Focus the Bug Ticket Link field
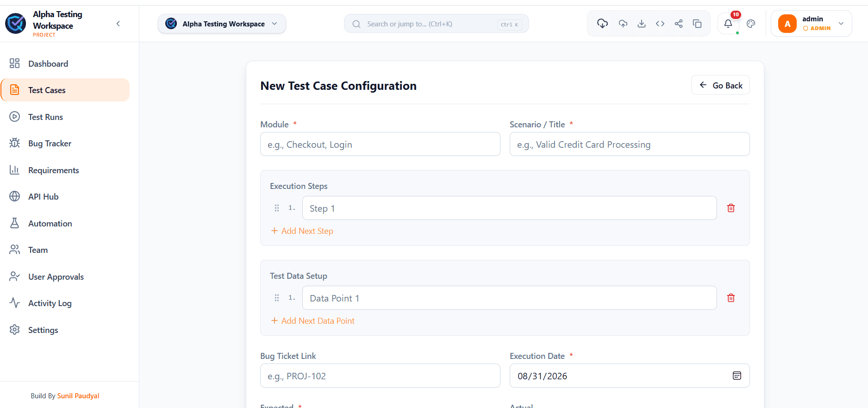 point(380,376)
